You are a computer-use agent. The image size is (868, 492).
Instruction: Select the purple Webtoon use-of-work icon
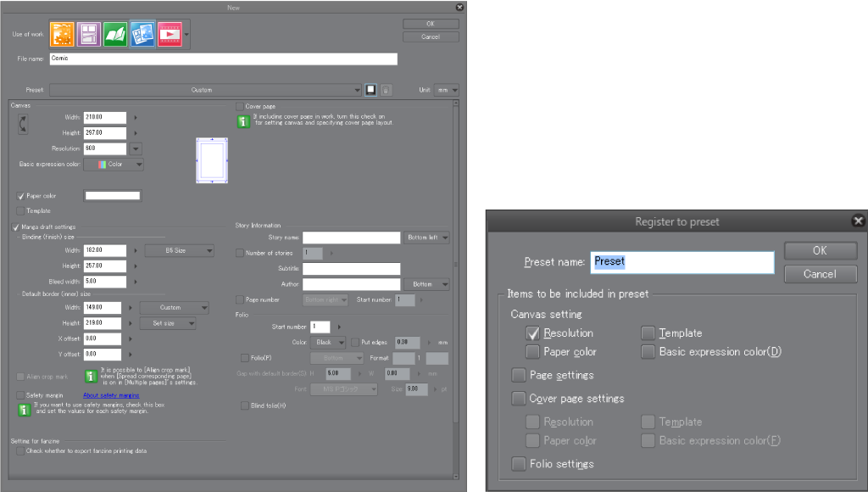(89, 34)
